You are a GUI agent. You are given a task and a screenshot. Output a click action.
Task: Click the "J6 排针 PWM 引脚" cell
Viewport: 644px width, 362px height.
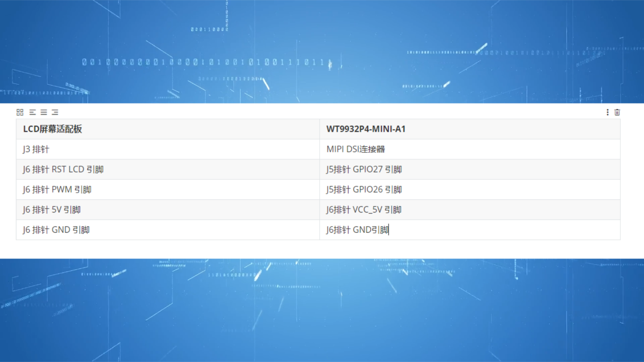(x=168, y=190)
